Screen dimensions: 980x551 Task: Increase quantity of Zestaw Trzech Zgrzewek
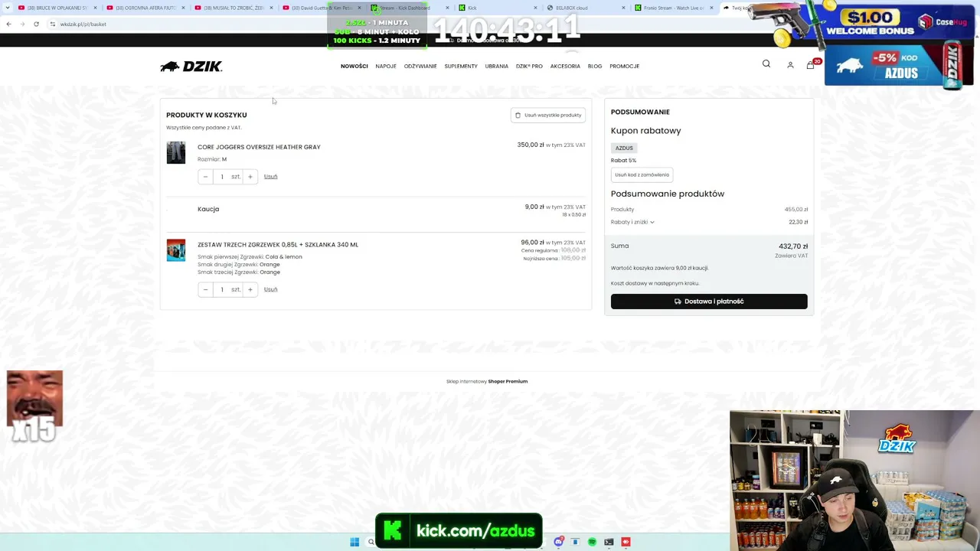(x=250, y=289)
